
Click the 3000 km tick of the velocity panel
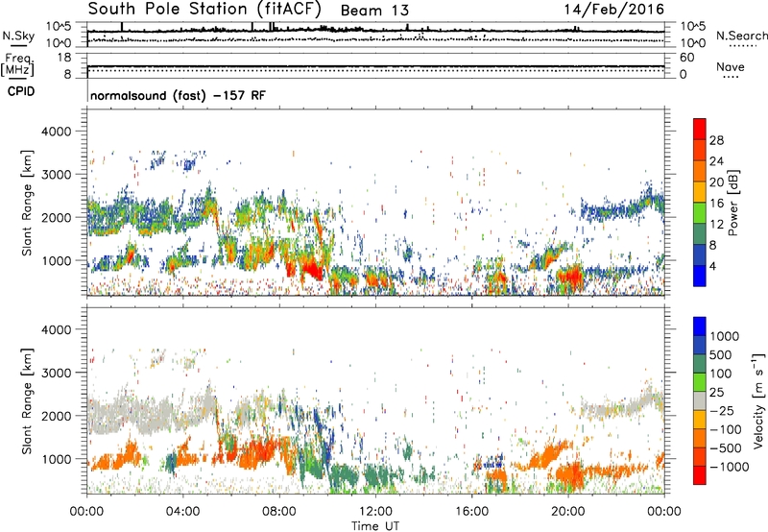coord(56,373)
